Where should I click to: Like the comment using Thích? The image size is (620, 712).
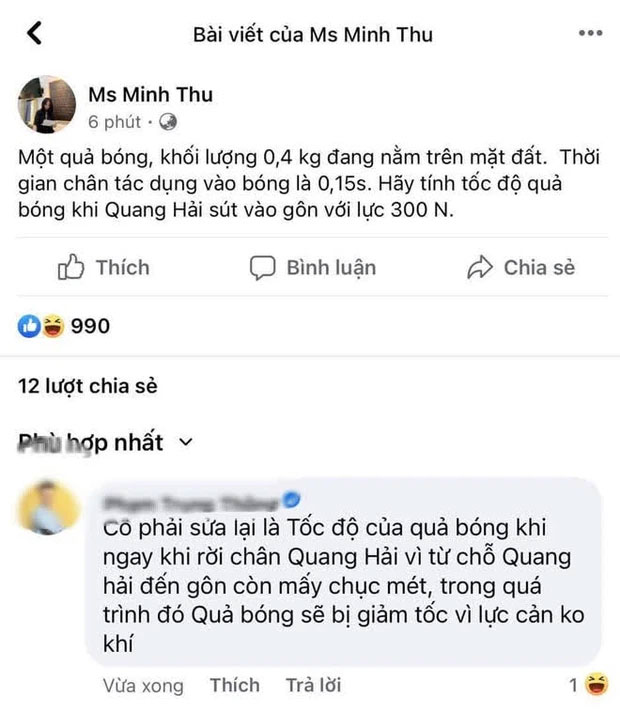tap(235, 685)
